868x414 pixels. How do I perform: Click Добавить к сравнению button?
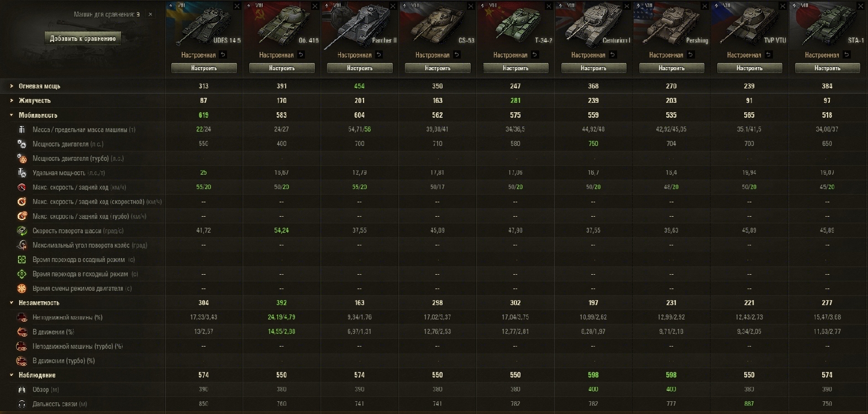(83, 38)
